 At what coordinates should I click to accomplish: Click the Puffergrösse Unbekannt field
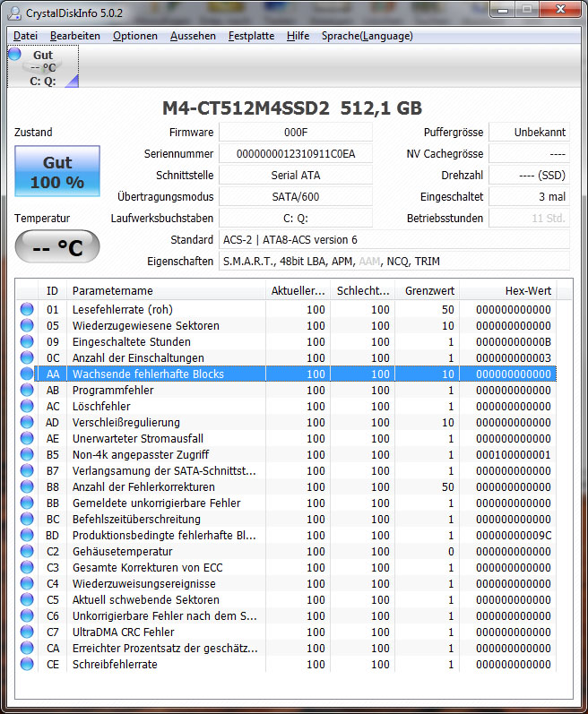[x=529, y=132]
